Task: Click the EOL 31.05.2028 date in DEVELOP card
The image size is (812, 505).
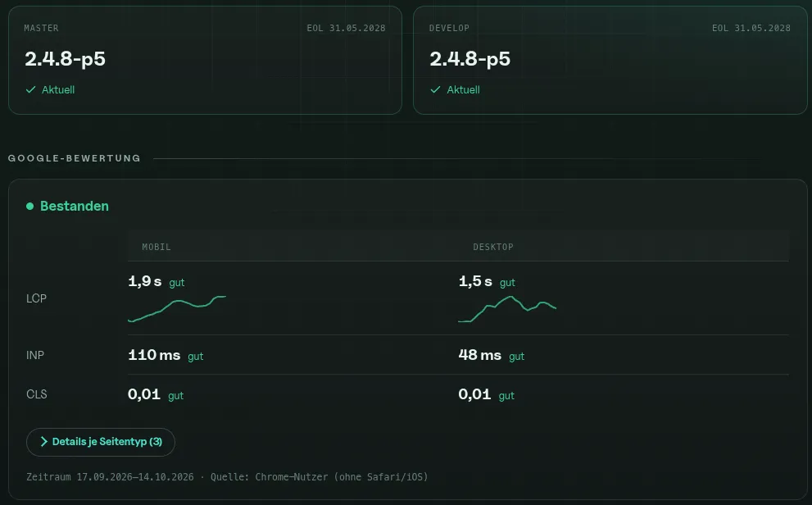Action: point(751,28)
